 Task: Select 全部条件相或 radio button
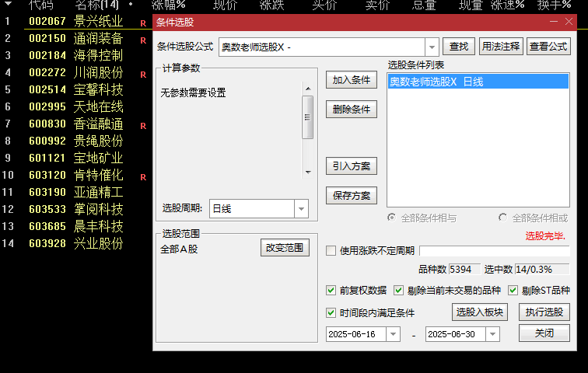(x=503, y=218)
